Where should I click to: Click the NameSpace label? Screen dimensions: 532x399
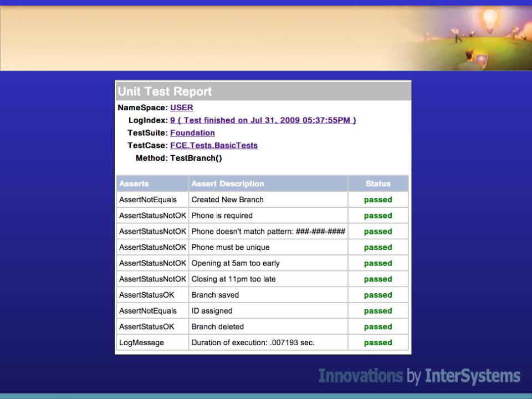142,108
